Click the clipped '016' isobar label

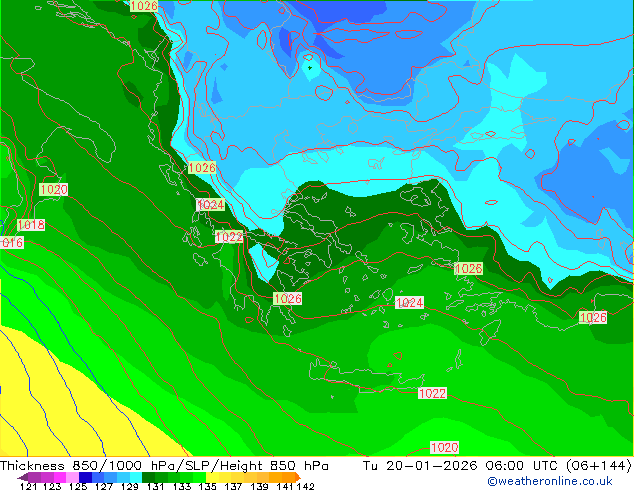[x=12, y=243]
